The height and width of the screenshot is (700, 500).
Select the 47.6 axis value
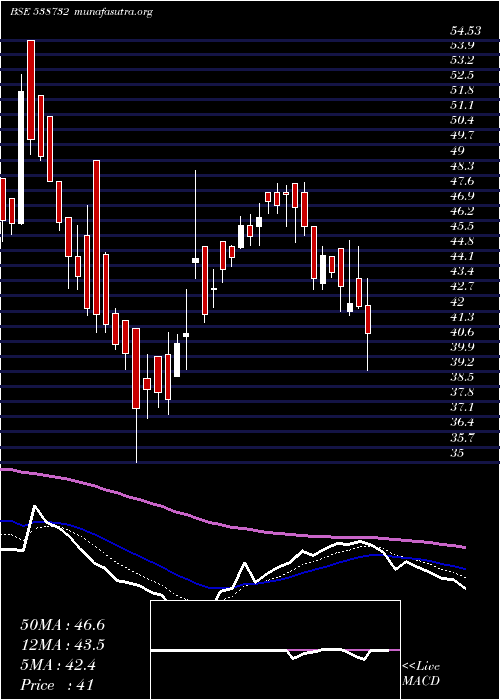[462, 181]
